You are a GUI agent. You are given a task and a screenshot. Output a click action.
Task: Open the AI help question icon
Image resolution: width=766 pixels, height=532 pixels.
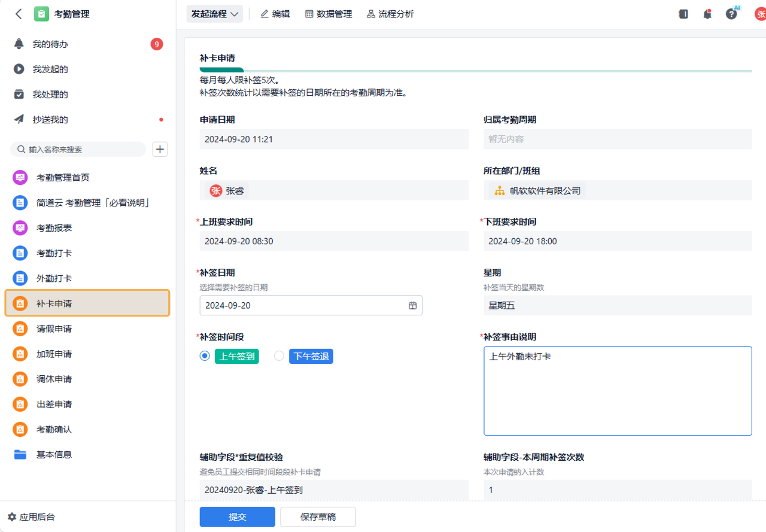pos(731,14)
